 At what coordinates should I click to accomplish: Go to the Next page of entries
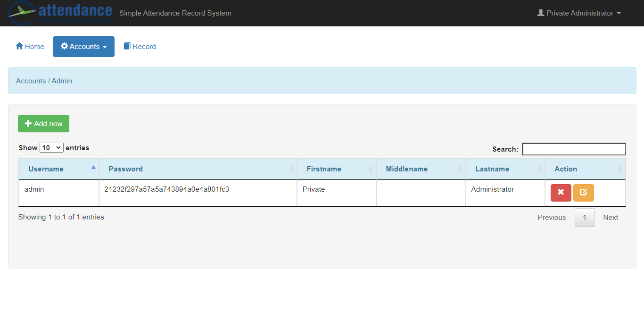tap(610, 217)
